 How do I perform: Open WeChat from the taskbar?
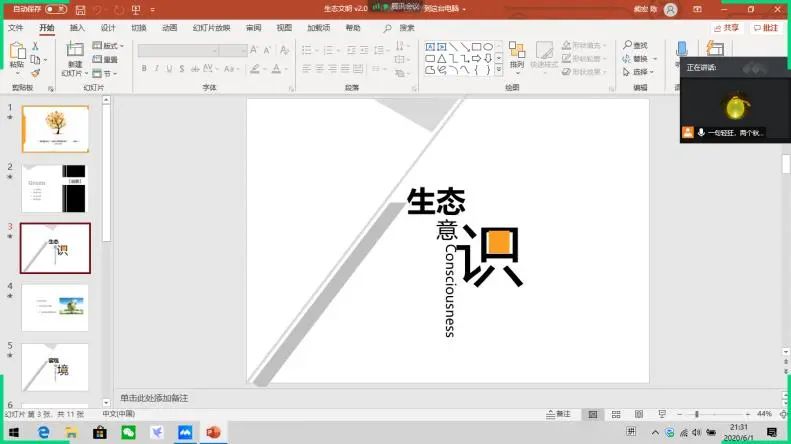pyautogui.click(x=128, y=432)
